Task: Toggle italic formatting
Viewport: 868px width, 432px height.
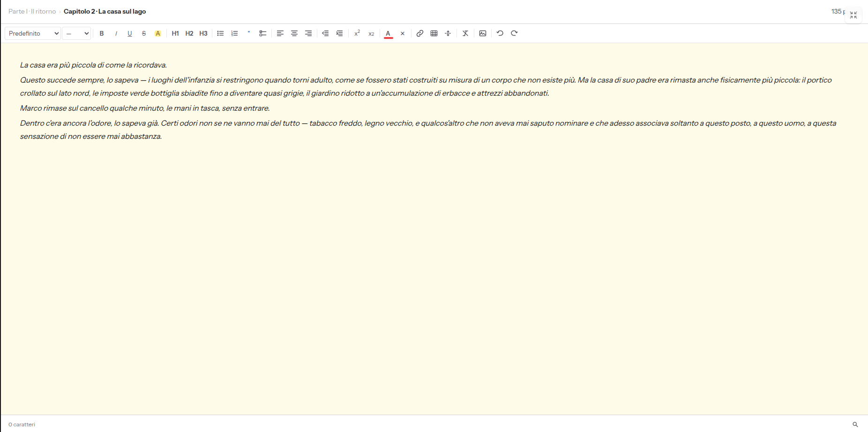Action: click(x=116, y=33)
